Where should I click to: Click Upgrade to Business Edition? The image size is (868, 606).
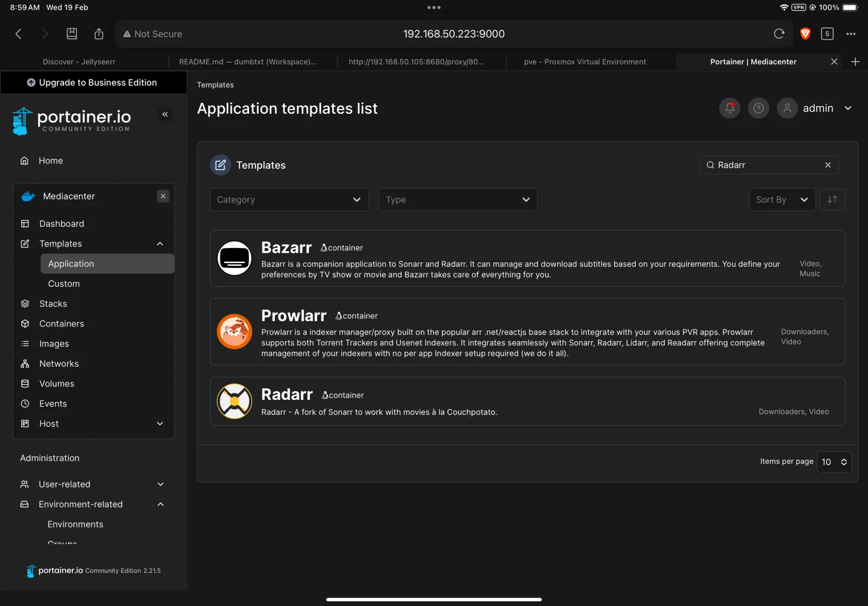pyautogui.click(x=94, y=83)
